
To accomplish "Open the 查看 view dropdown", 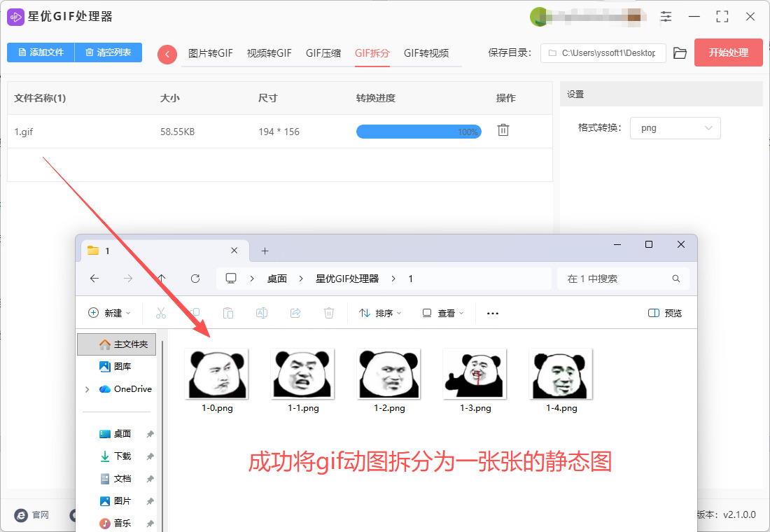I will point(443,313).
